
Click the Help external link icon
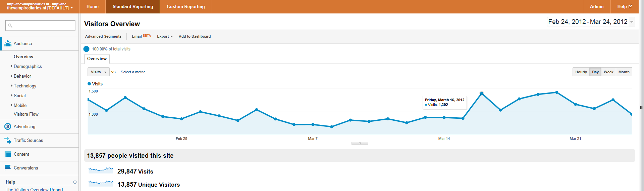(630, 6)
